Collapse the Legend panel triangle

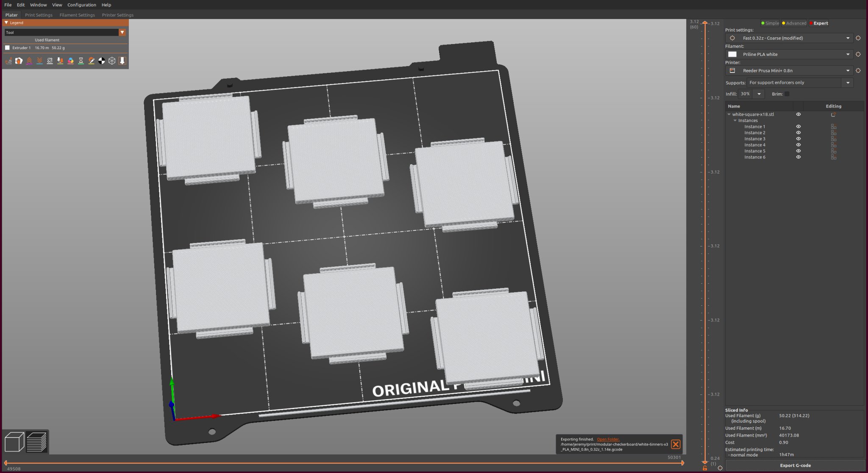[6, 23]
